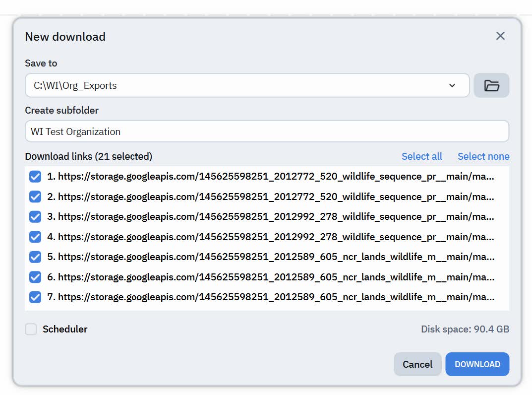Screen dimensions: 532x395
Task: Uncheck download link 7 checkbox
Action: [35, 297]
